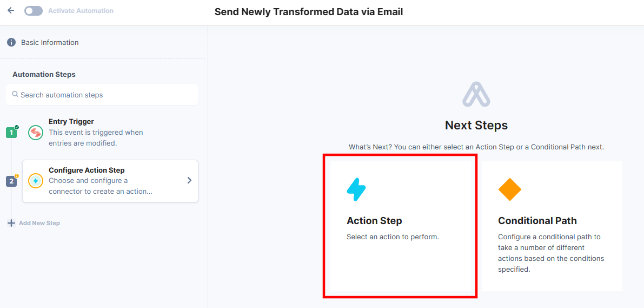Click the search magnifier icon
The width and height of the screenshot is (644, 308).
click(x=15, y=95)
